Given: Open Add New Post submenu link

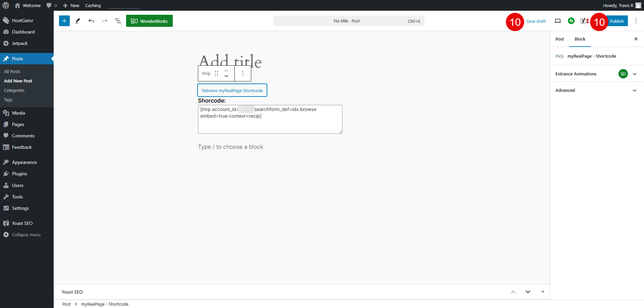Looking at the screenshot, I should (x=18, y=81).
